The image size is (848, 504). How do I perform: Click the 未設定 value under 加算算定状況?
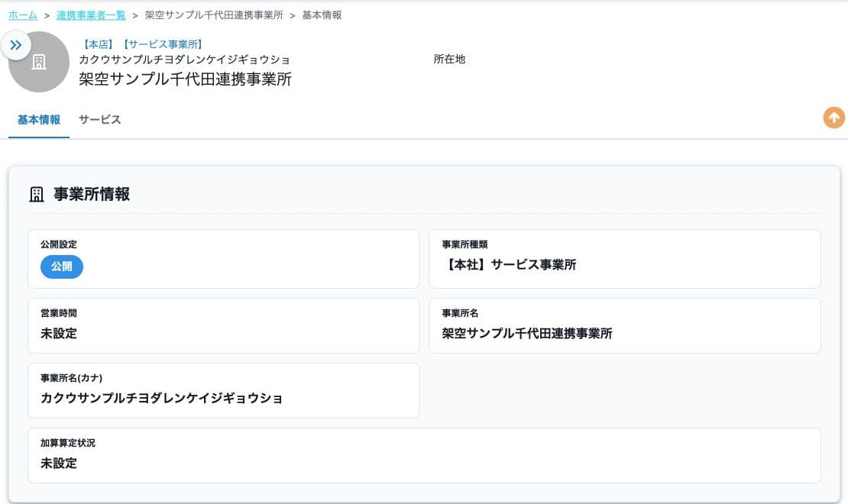click(x=58, y=463)
